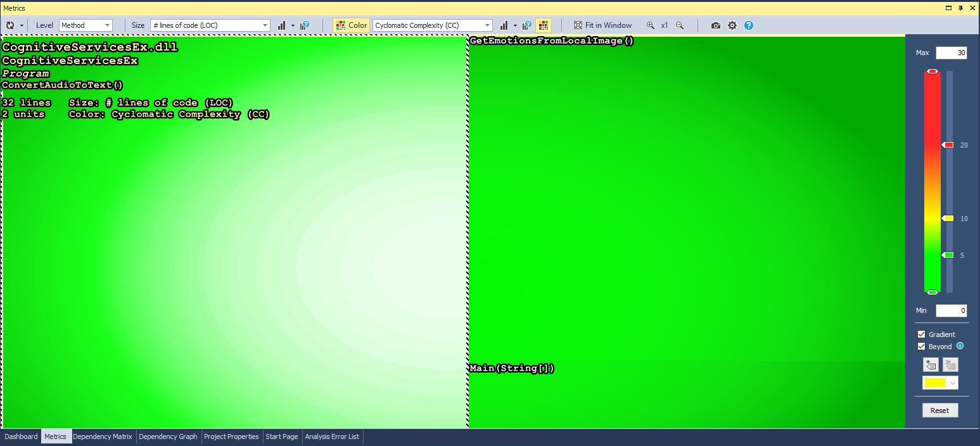This screenshot has width=980, height=446.
Task: Click the Reset button
Action: (940, 411)
